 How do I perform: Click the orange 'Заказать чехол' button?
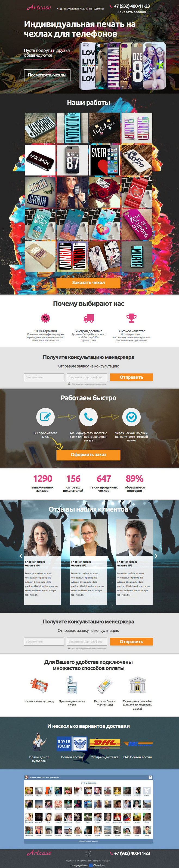pos(88,283)
